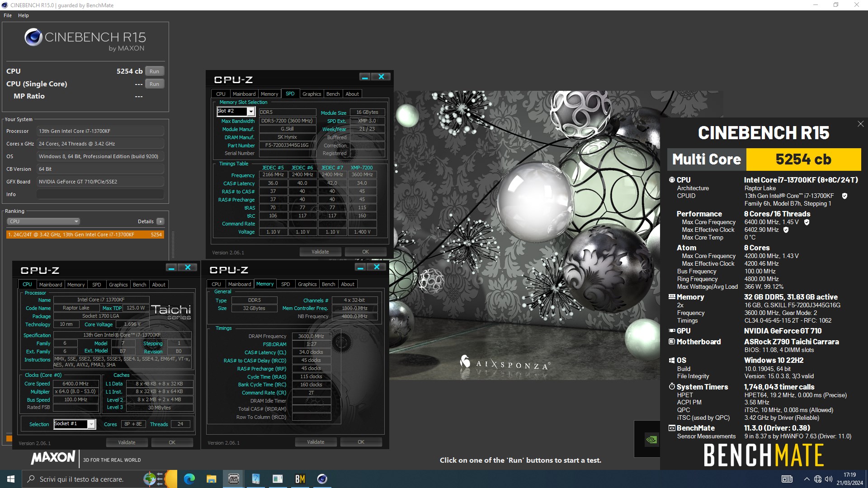Image resolution: width=868 pixels, height=488 pixels.
Task: Open the network status tray icon
Action: [818, 479]
